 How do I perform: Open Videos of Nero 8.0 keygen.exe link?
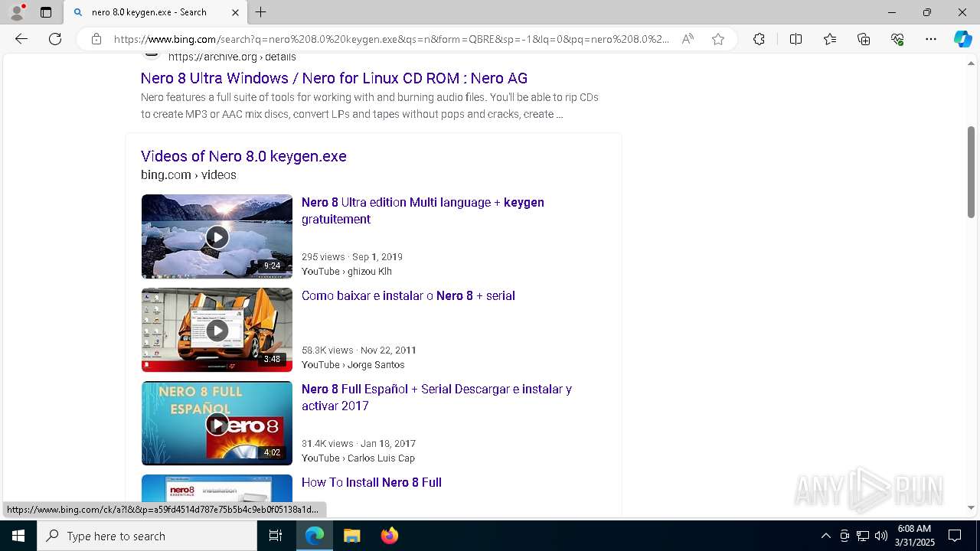point(243,156)
